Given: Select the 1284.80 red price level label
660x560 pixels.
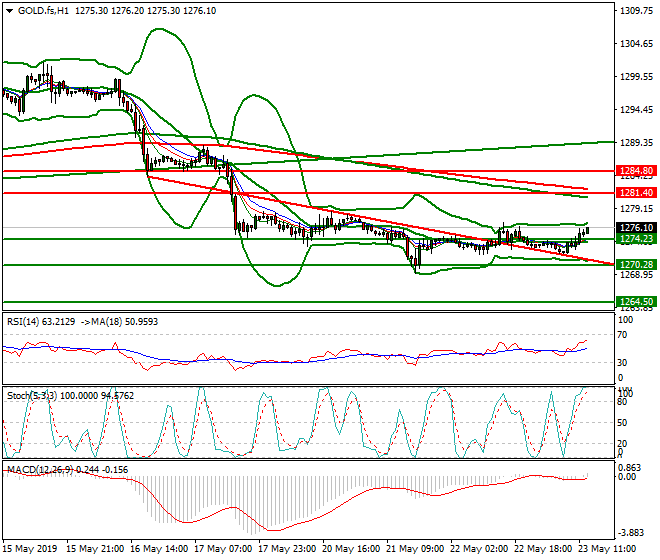Looking at the screenshot, I should (636, 171).
